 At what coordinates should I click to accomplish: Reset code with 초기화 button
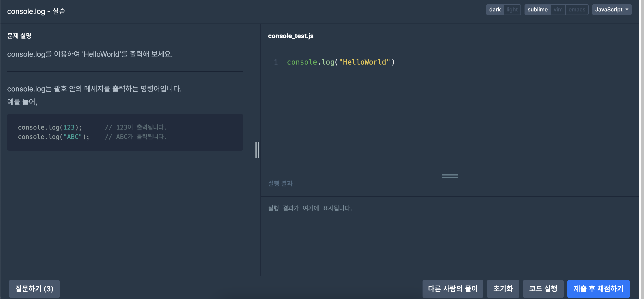click(503, 289)
